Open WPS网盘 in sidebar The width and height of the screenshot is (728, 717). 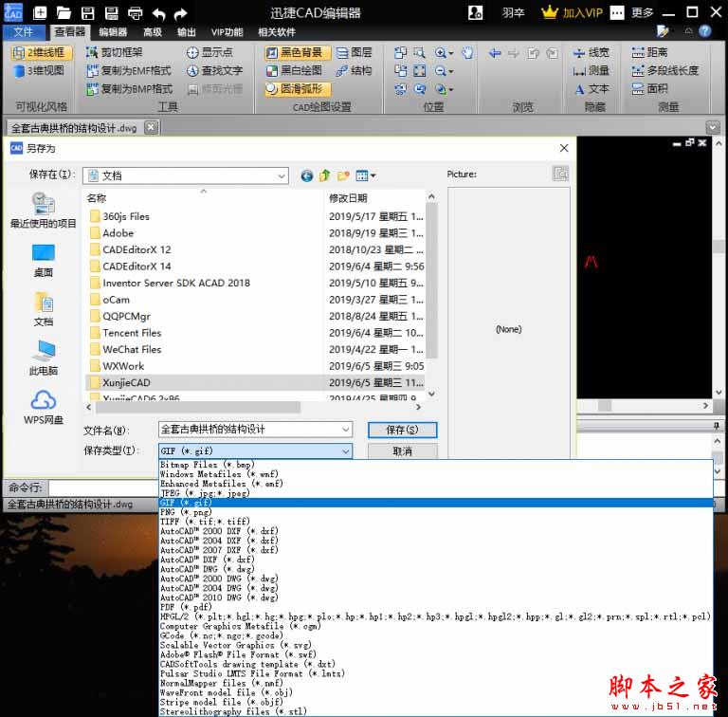44,407
